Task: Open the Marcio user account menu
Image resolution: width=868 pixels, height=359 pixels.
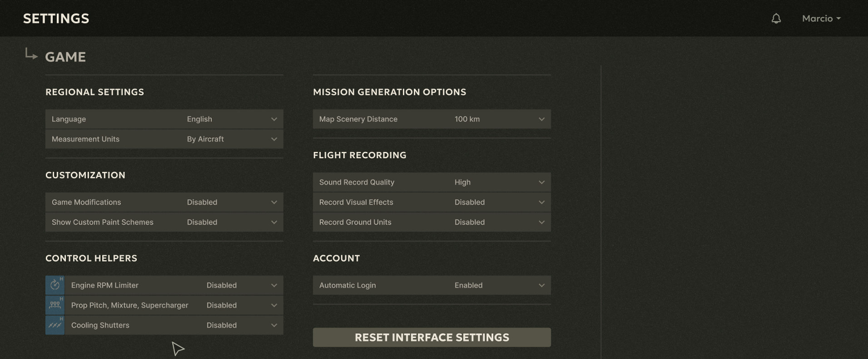Action: (x=821, y=19)
